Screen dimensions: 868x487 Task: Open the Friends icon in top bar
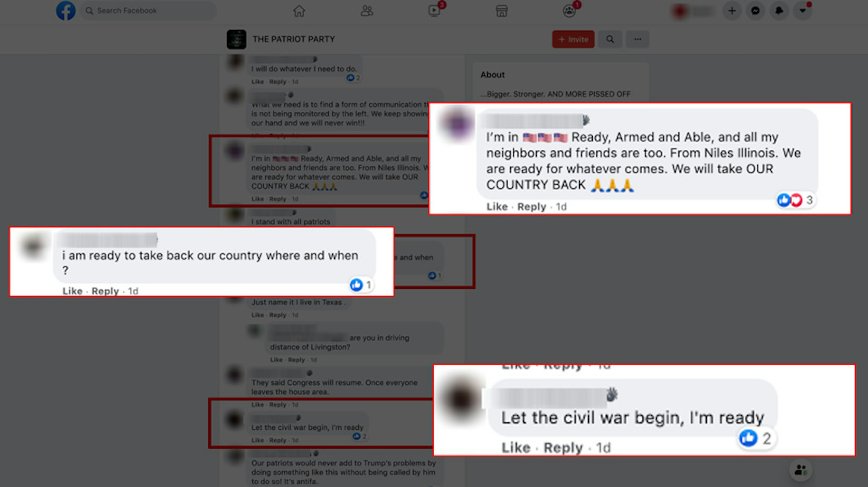(367, 11)
